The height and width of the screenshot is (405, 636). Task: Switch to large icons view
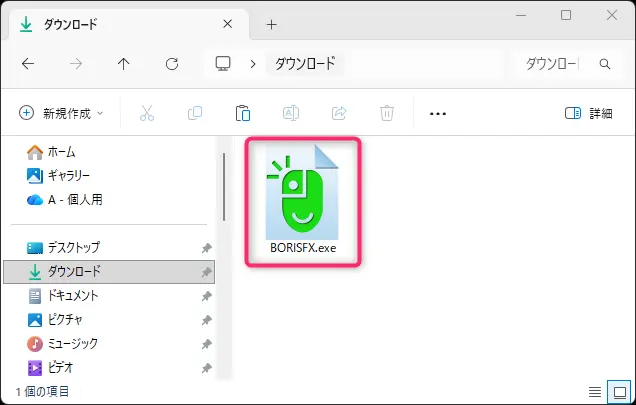tap(619, 392)
